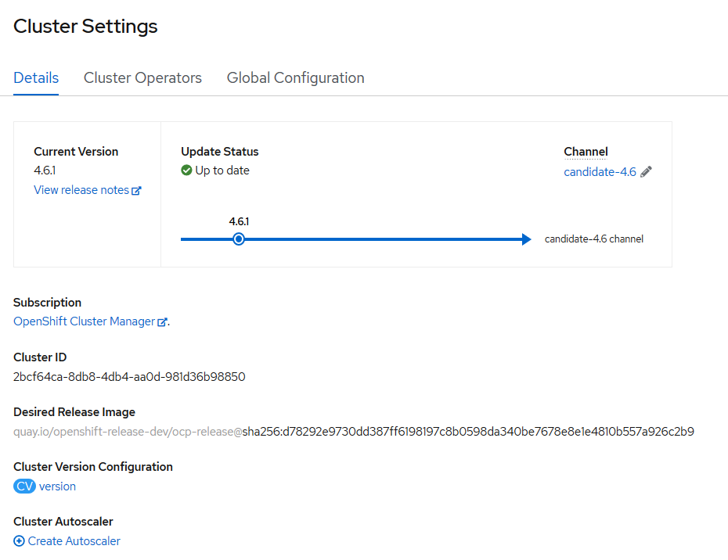Switch to the Cluster Operators tab
The height and width of the screenshot is (560, 728).
(x=142, y=78)
